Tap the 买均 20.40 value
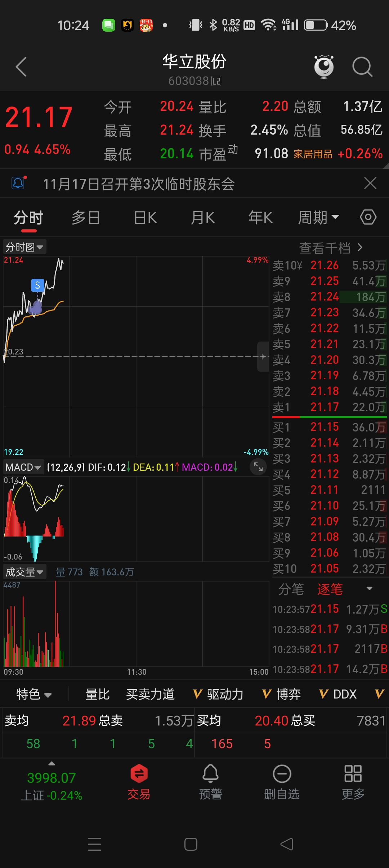 pos(271,721)
